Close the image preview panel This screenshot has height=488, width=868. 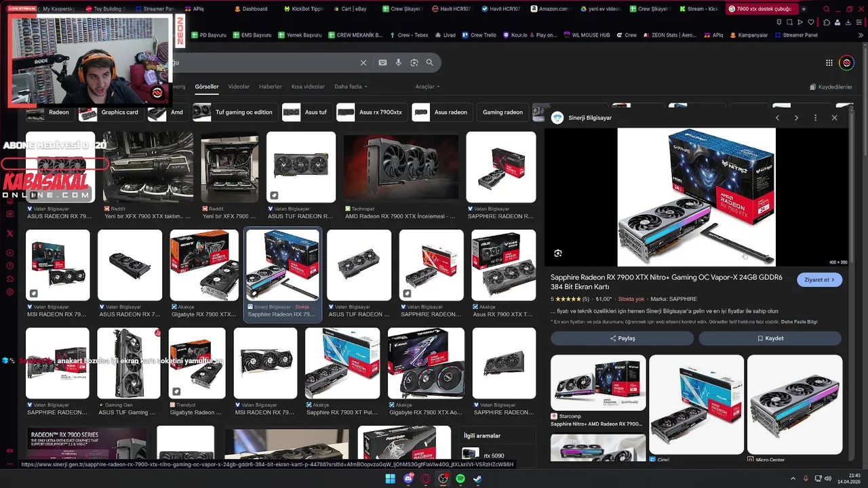[835, 118]
